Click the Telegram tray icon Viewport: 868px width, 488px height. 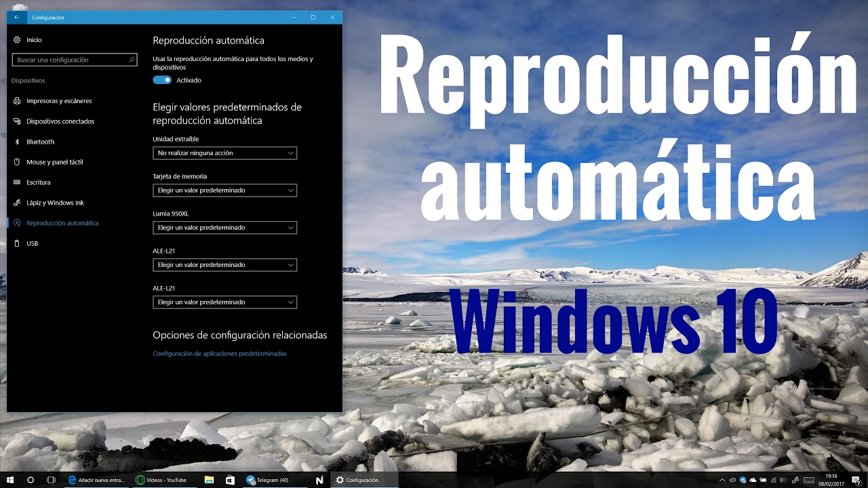point(743,480)
